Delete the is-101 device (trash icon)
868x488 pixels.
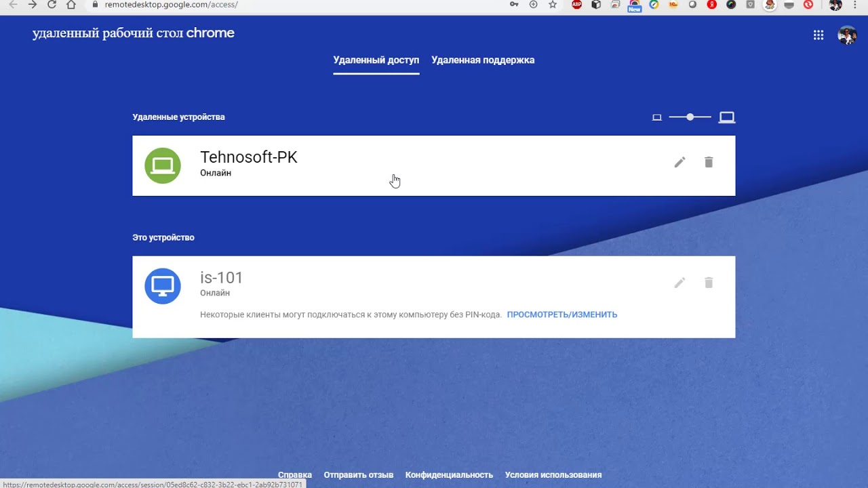pos(709,283)
